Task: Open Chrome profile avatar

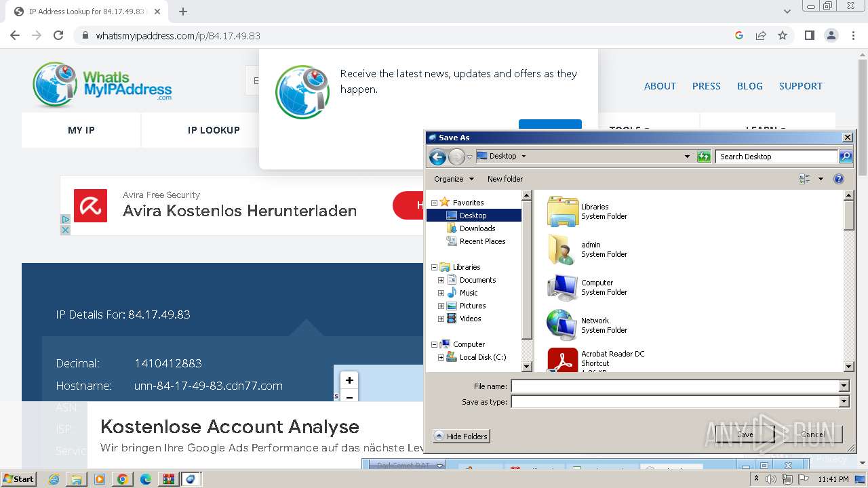Action: [831, 35]
